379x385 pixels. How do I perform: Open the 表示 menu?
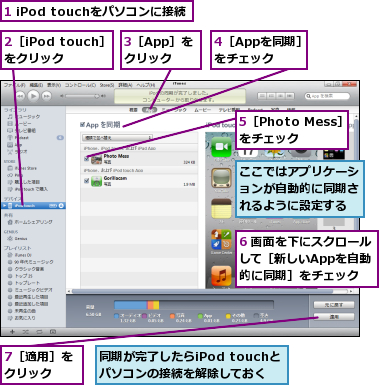coord(53,85)
